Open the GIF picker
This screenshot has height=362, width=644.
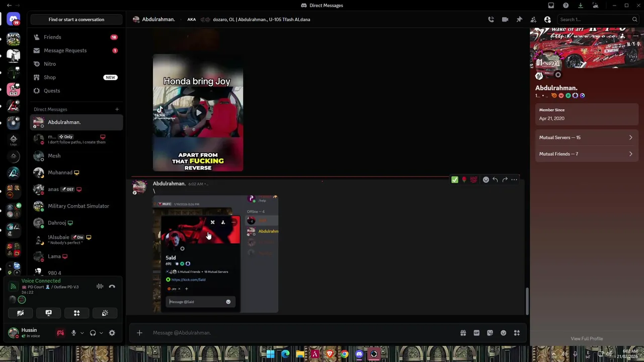tap(476, 333)
